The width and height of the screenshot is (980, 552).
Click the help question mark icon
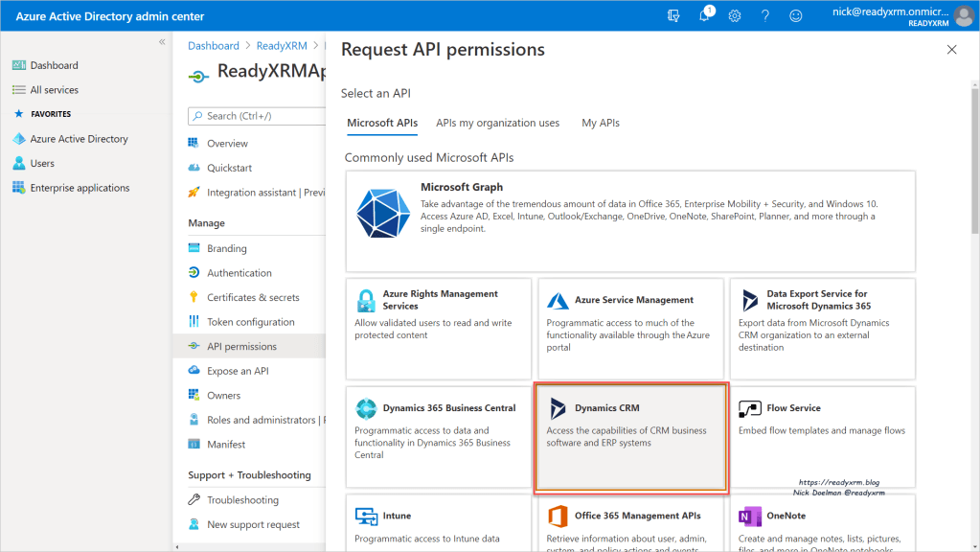click(764, 16)
